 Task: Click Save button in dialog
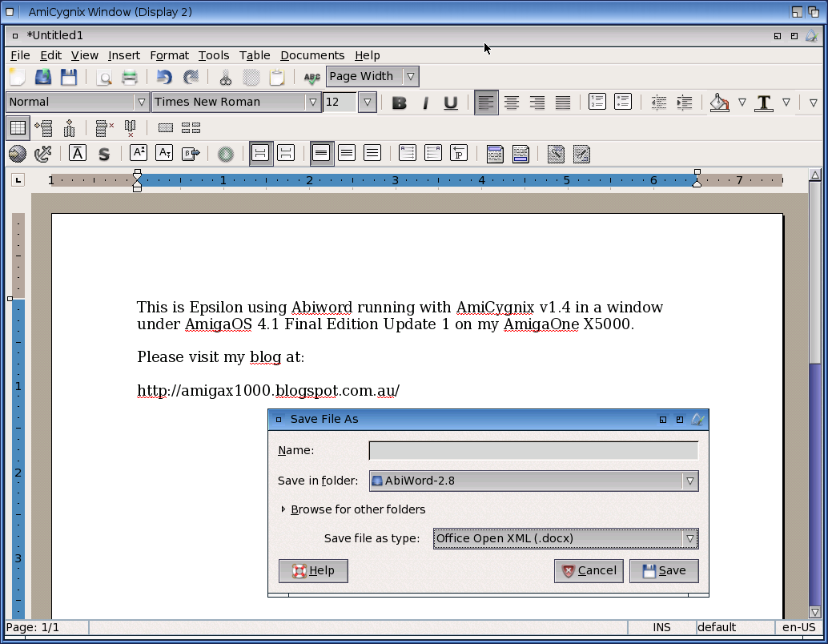click(664, 571)
